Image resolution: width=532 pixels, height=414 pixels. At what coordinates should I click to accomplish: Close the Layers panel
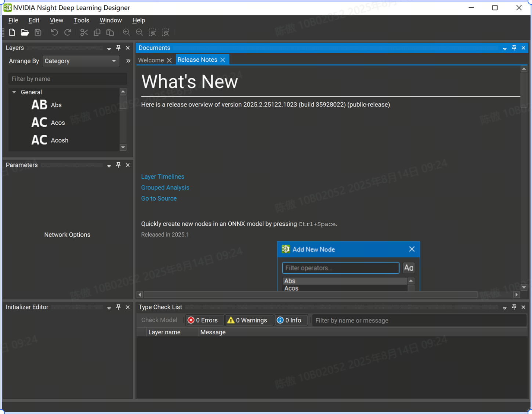[x=128, y=48]
